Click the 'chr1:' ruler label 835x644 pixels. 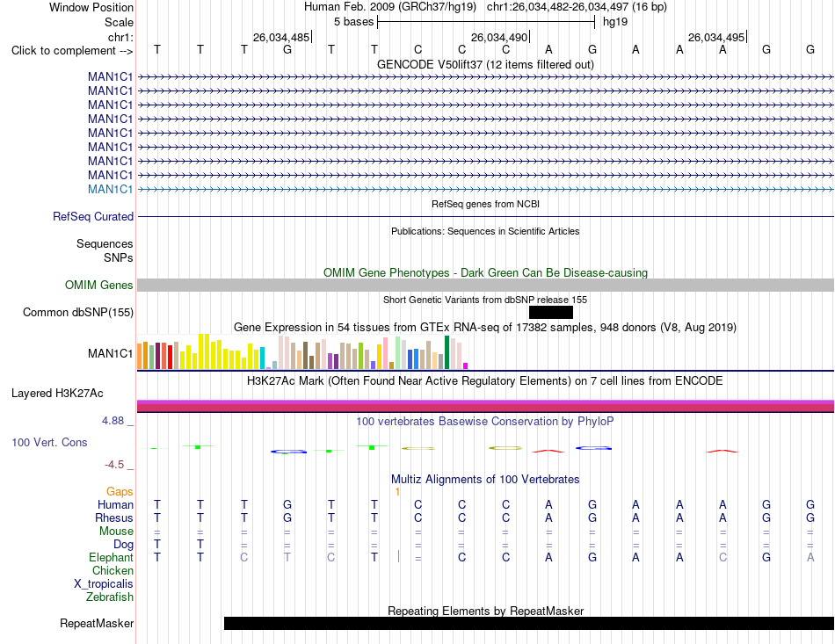[x=120, y=37]
